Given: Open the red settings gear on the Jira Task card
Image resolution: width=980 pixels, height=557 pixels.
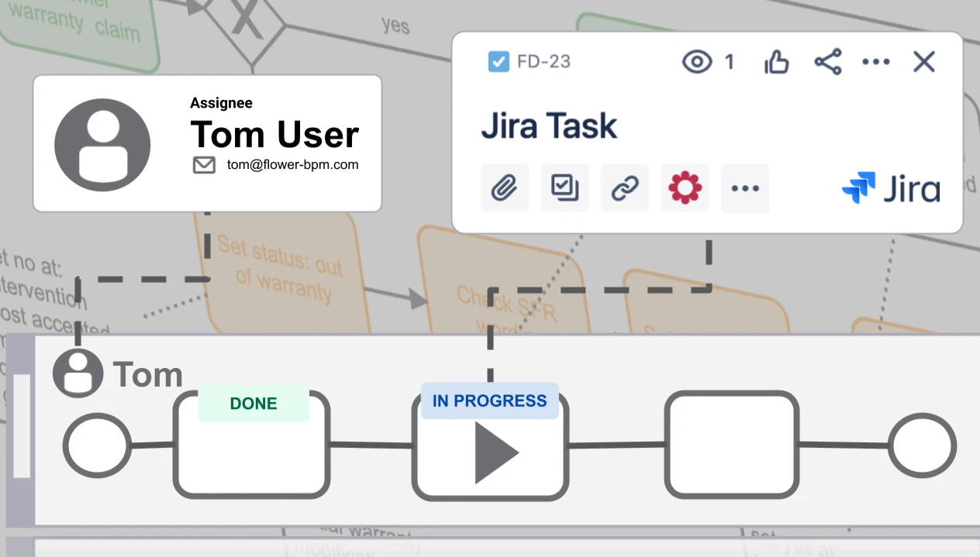Looking at the screenshot, I should tap(685, 187).
